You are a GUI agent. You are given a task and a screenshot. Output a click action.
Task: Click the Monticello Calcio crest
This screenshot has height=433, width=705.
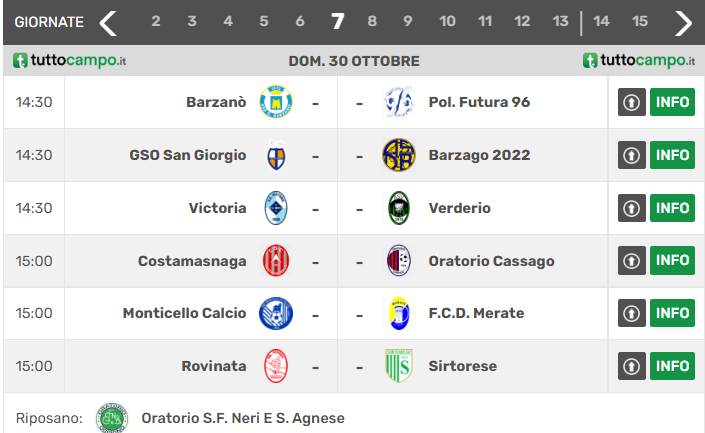pos(276,313)
